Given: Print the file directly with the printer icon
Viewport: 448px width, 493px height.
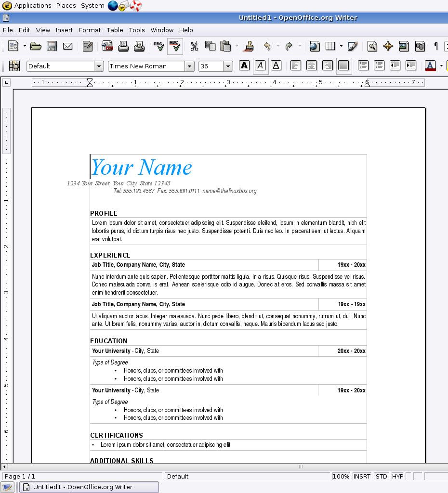Looking at the screenshot, I should 123,47.
